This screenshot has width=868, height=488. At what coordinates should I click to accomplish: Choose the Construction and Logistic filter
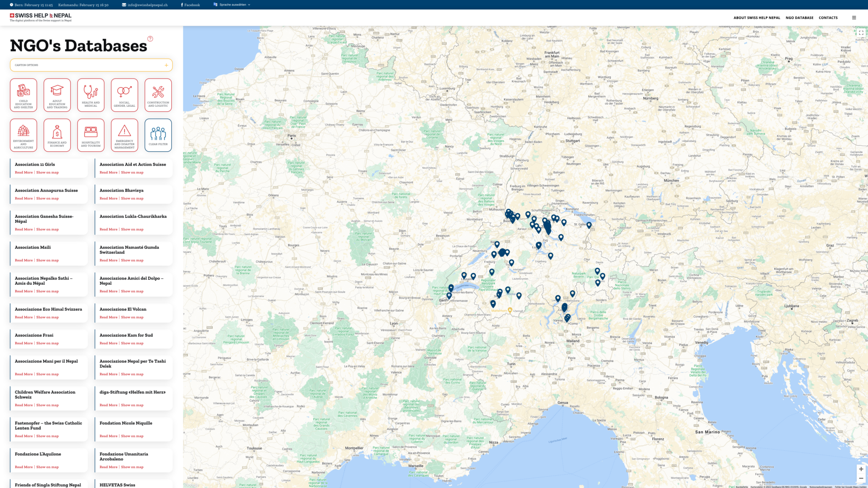tap(158, 95)
